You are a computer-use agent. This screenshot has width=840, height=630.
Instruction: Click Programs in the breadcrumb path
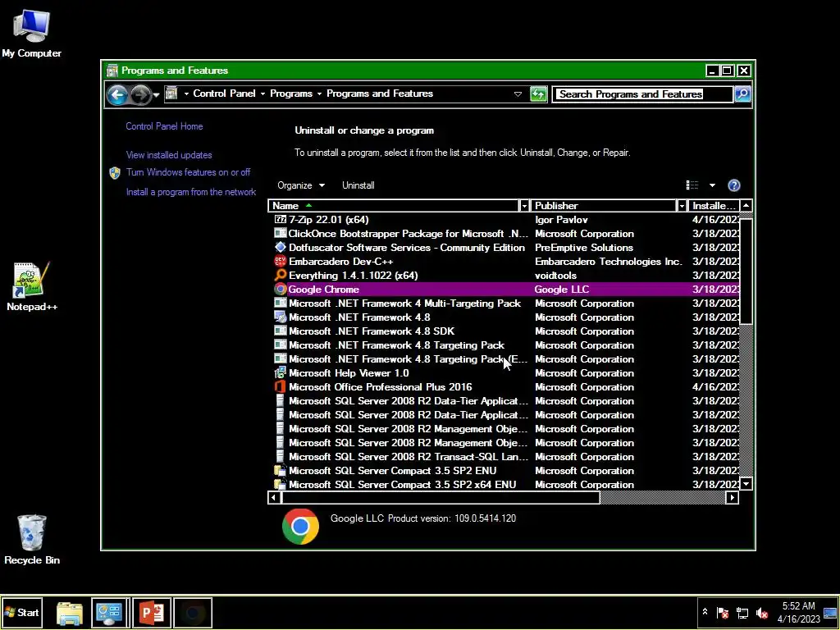click(x=291, y=94)
